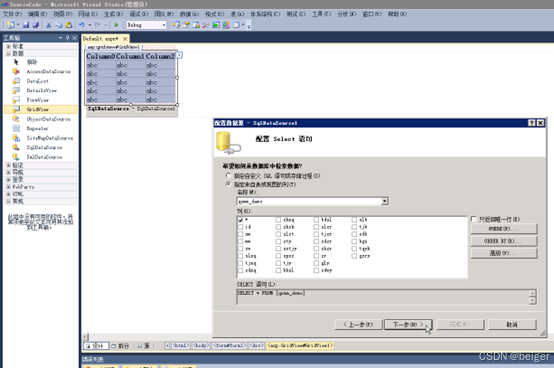The image size is (554, 368).
Task: Click the Cut scissors icon
Action: [x=49, y=25]
